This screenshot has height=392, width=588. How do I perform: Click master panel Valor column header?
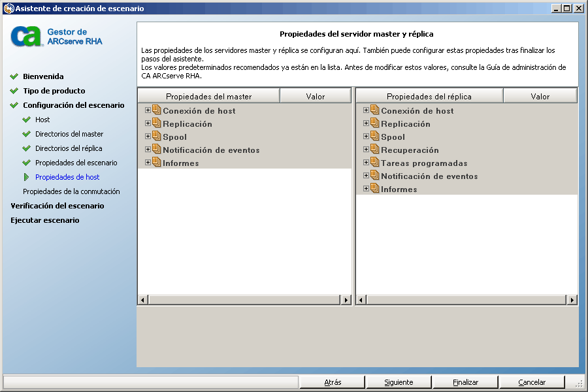tap(316, 97)
